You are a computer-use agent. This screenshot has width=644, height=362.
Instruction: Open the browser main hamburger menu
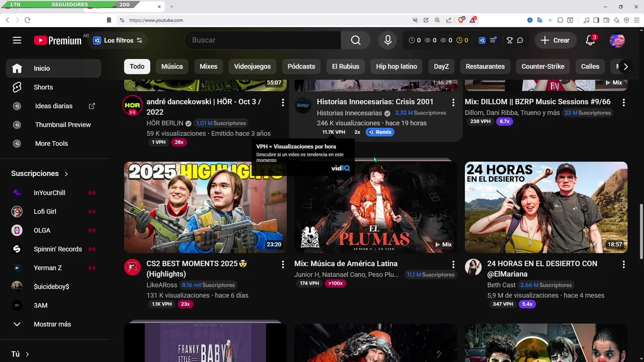(636, 20)
